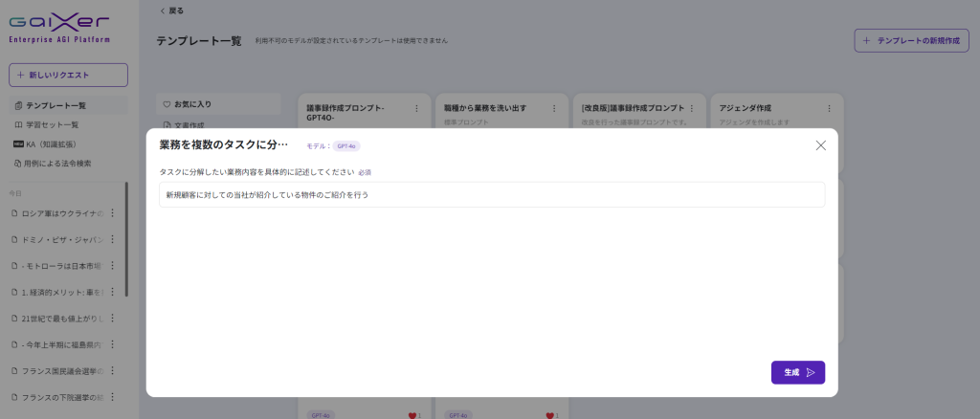This screenshot has width=980, height=419.
Task: Close the task breakdown dialog with X
Action: [x=820, y=145]
